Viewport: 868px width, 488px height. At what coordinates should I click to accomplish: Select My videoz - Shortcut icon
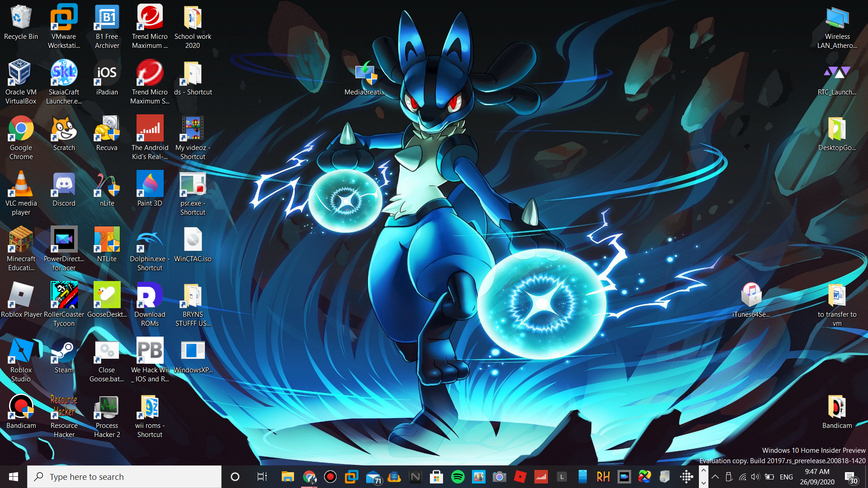click(x=193, y=137)
